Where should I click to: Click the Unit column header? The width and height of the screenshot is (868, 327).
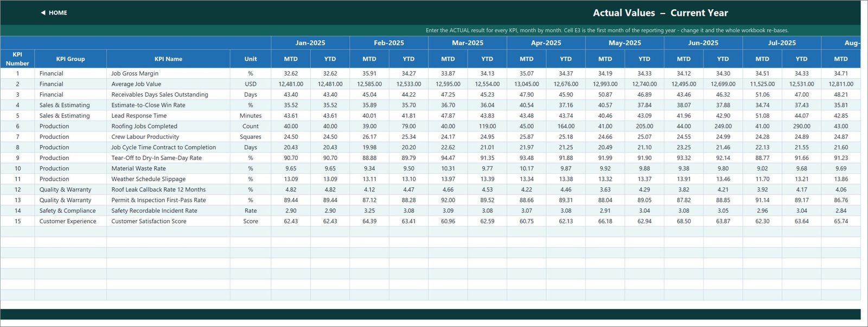pos(251,59)
